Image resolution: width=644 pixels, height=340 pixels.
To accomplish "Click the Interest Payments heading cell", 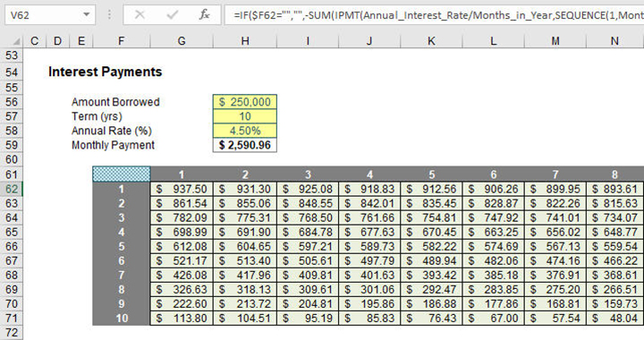I will point(106,72).
